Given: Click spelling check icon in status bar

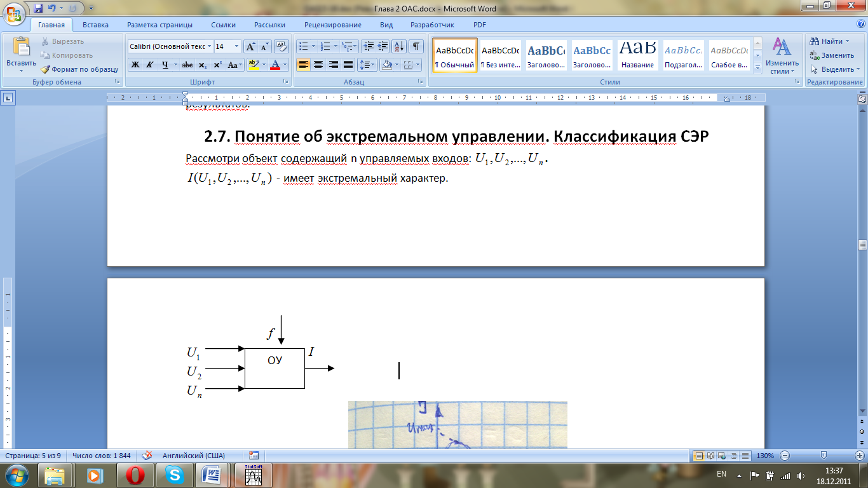Looking at the screenshot, I should [x=147, y=456].
